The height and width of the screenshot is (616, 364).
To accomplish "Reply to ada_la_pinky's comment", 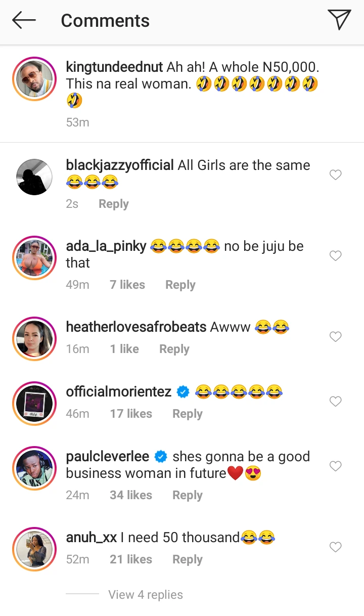I will point(180,285).
